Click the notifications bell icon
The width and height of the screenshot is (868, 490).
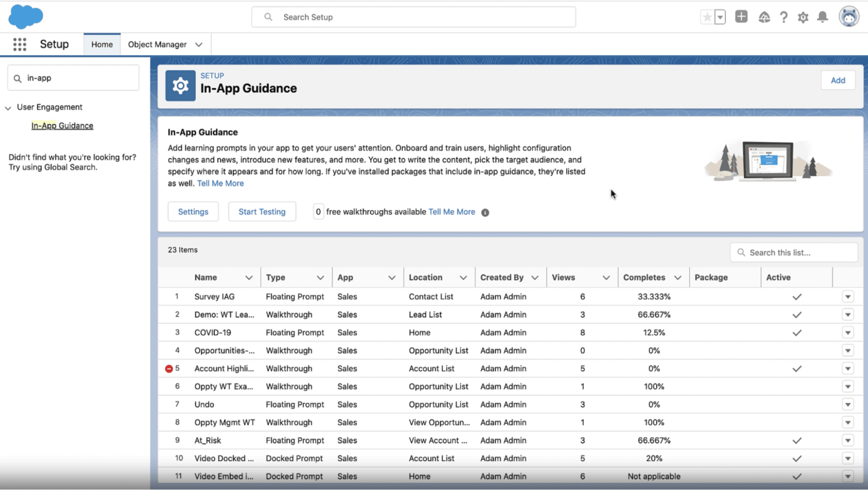[823, 17]
